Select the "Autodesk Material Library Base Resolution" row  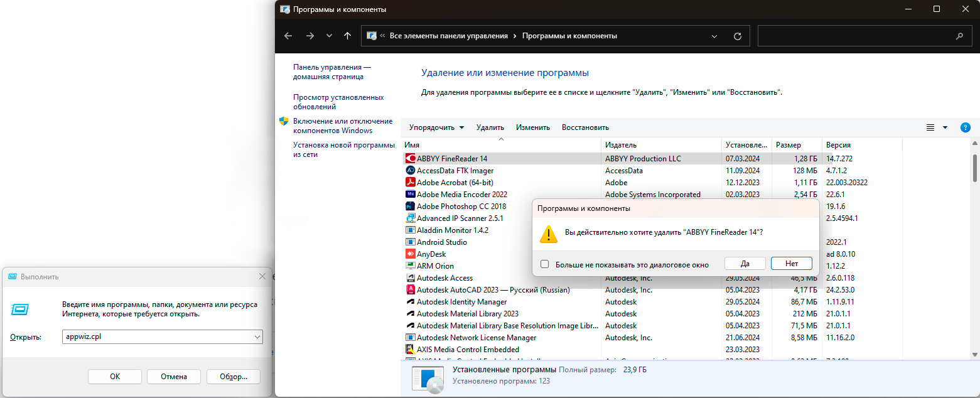pos(653,326)
